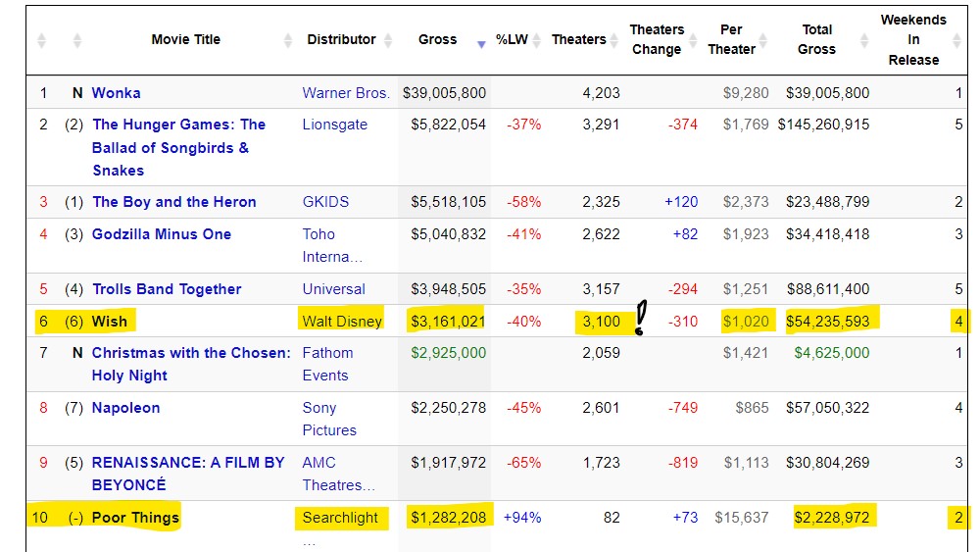The image size is (980, 552).
Task: Go to the Poor Things movie page
Action: pos(135,518)
